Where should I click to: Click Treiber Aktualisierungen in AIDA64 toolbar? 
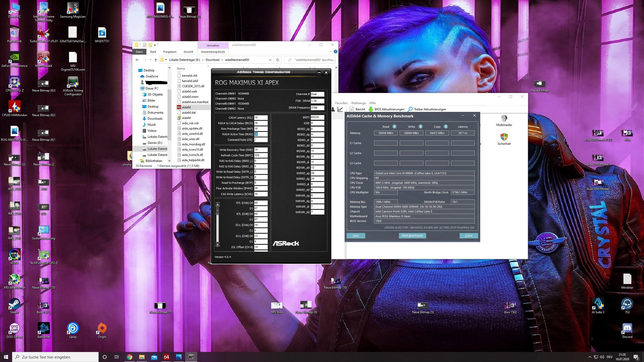(427, 109)
